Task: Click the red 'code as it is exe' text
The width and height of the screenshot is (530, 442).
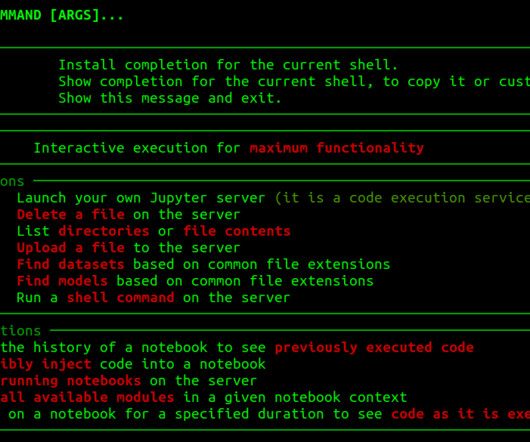Action: (461, 414)
